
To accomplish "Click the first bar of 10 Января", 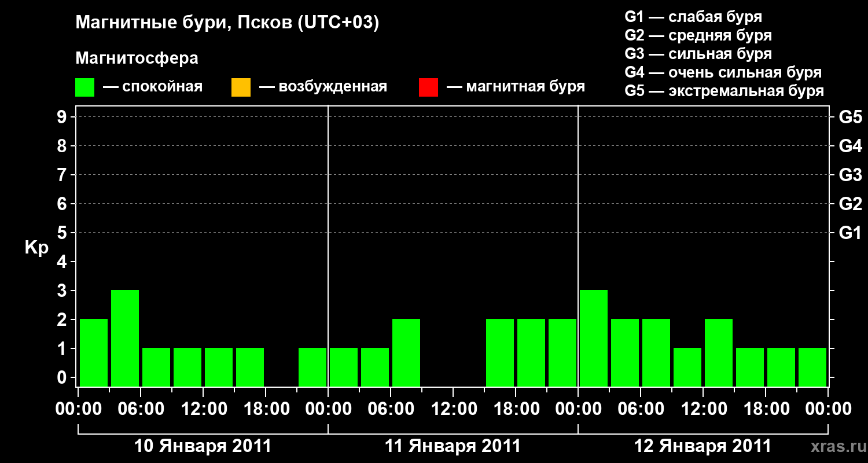I will (x=94, y=352).
